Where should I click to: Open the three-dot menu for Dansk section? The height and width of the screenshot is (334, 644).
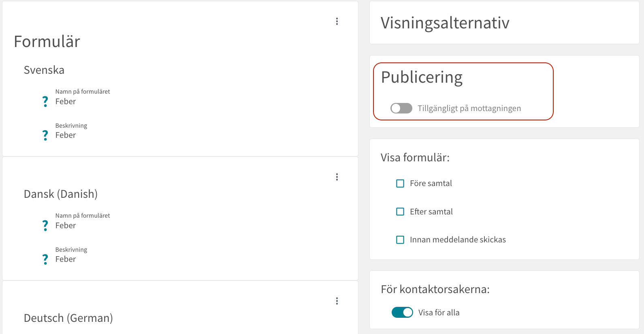337,177
